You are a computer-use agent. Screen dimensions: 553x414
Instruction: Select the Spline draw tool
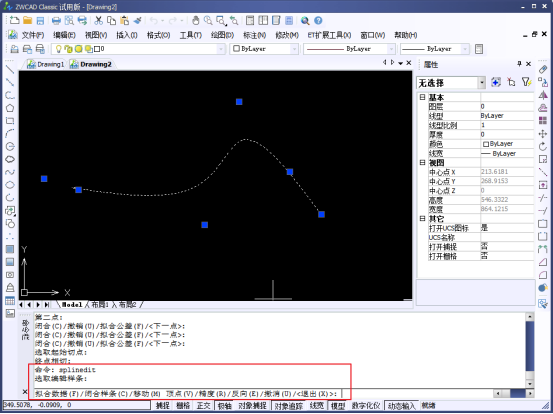(x=10, y=172)
